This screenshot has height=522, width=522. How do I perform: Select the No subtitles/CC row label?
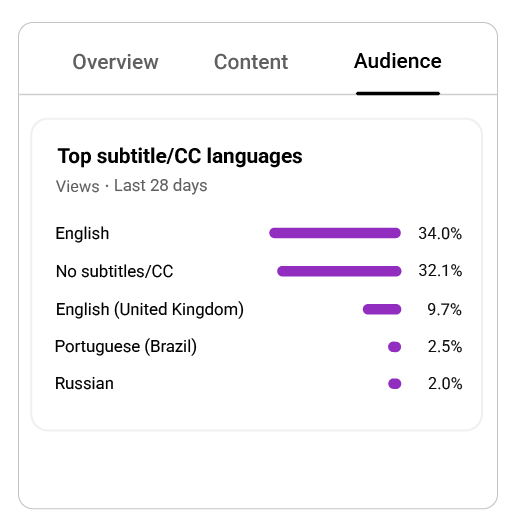point(115,271)
